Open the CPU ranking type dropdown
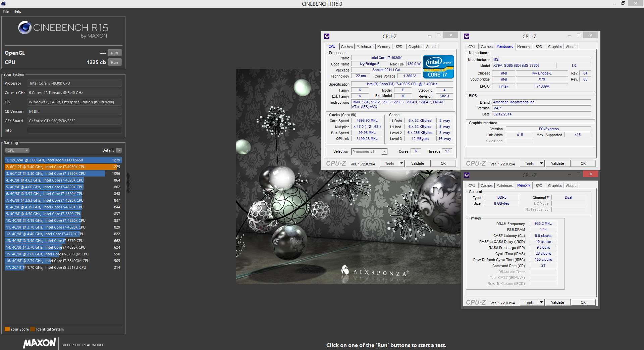This screenshot has height=350, width=644. 17,150
